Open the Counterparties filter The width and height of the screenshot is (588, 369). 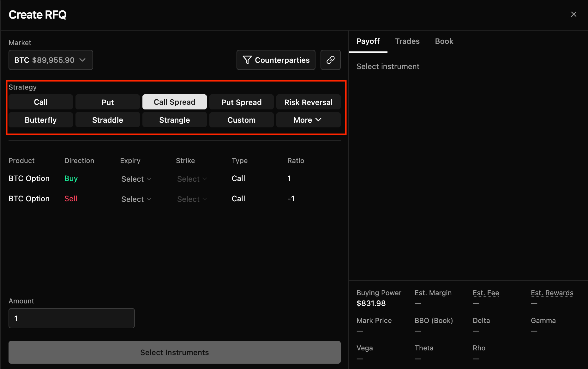[276, 60]
